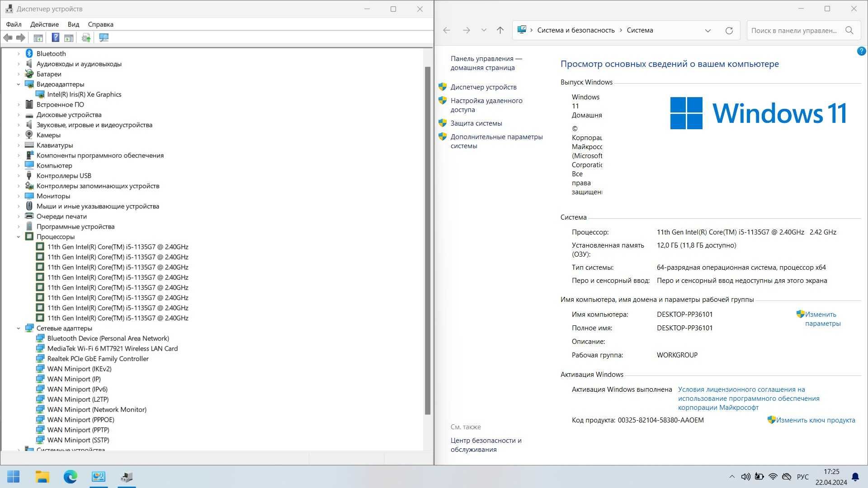Click the Forward arrow in Device Manager toolbar
Viewport: 868px width, 488px height.
point(21,38)
